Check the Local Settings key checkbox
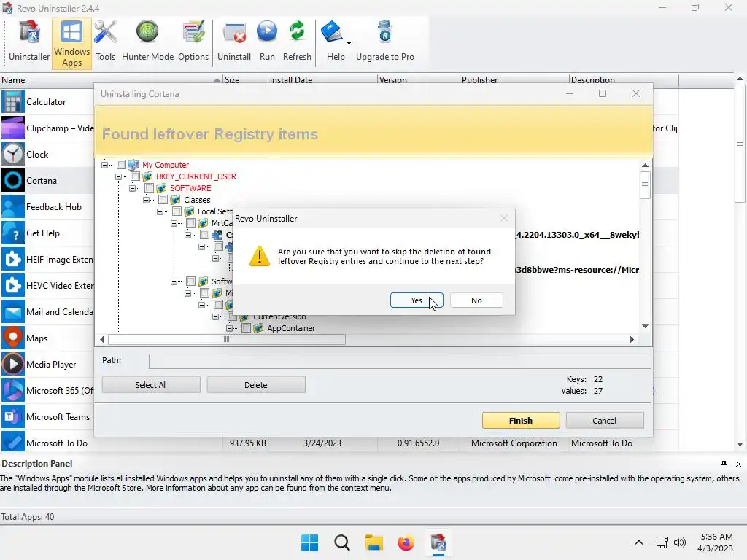The width and height of the screenshot is (747, 560). pyautogui.click(x=177, y=211)
